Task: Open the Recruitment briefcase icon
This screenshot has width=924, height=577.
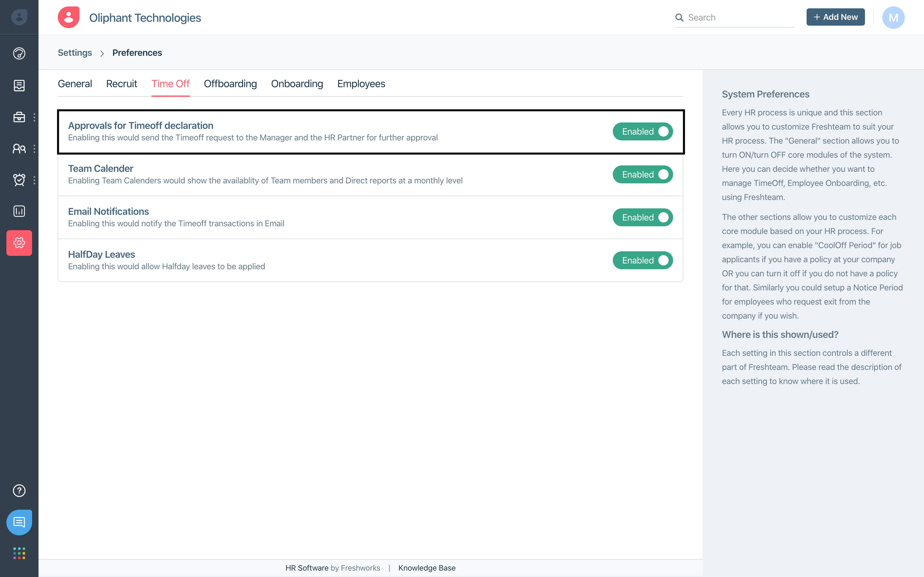Action: (19, 117)
